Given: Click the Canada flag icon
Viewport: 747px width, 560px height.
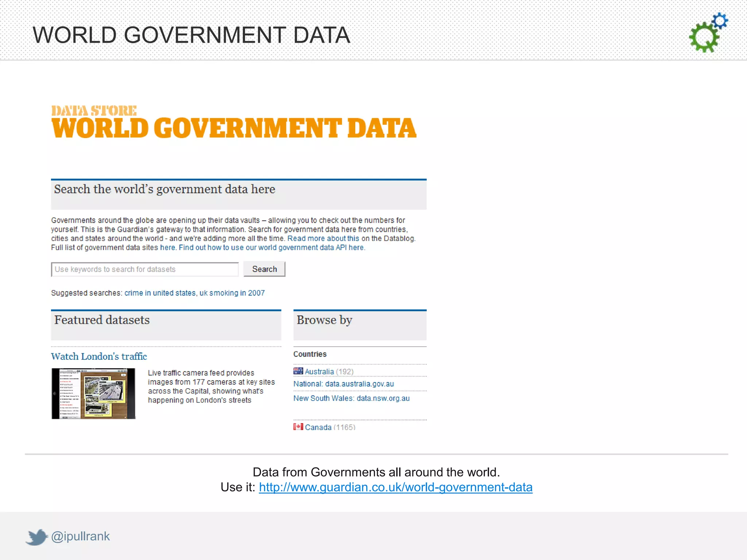Looking at the screenshot, I should (x=298, y=427).
